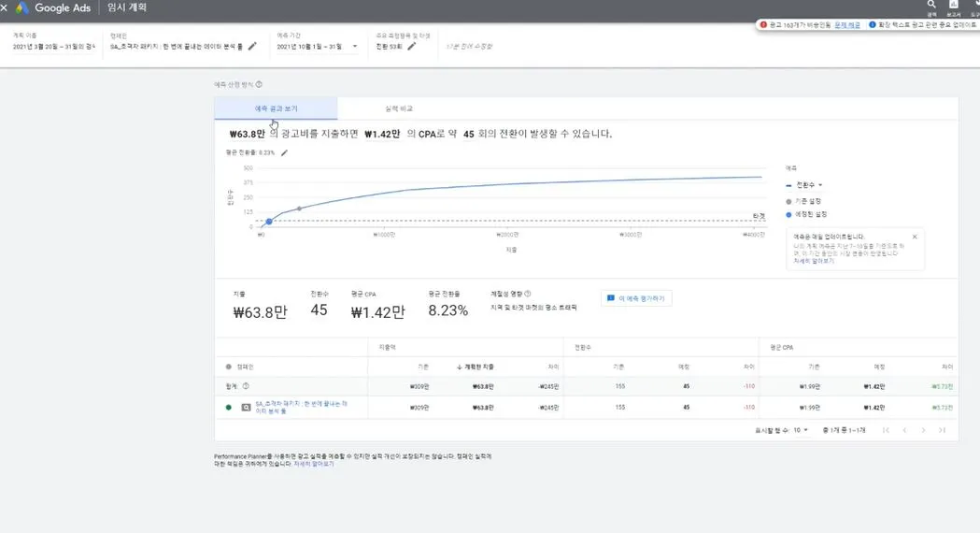Dismiss the daily forecast update notice
This screenshot has height=533, width=980.
tap(915, 238)
